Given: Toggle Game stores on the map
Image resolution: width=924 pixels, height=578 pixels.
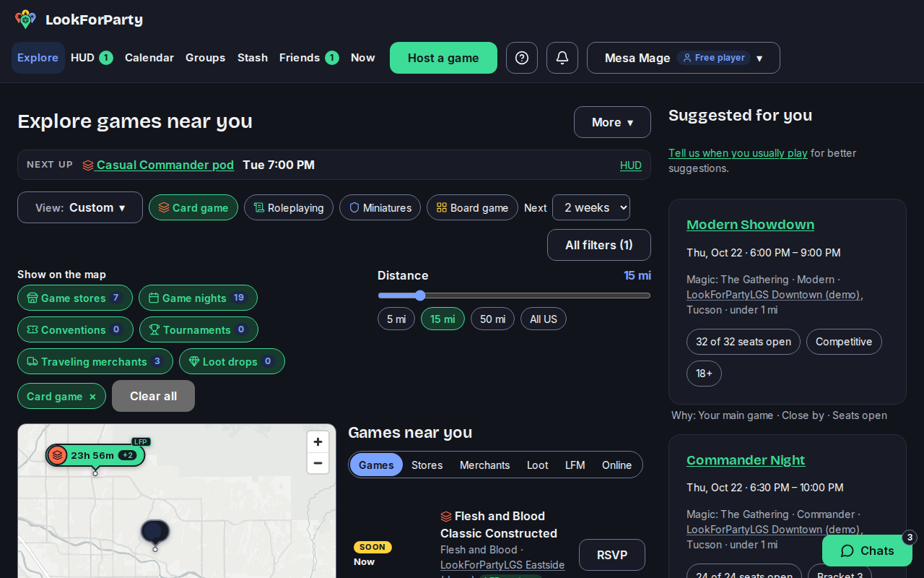Looking at the screenshot, I should click(x=75, y=298).
